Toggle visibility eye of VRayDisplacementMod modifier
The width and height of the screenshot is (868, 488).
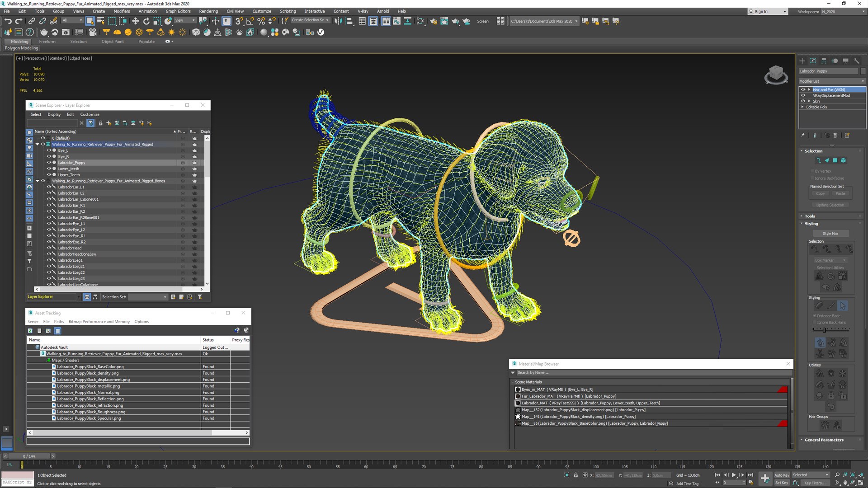point(803,95)
